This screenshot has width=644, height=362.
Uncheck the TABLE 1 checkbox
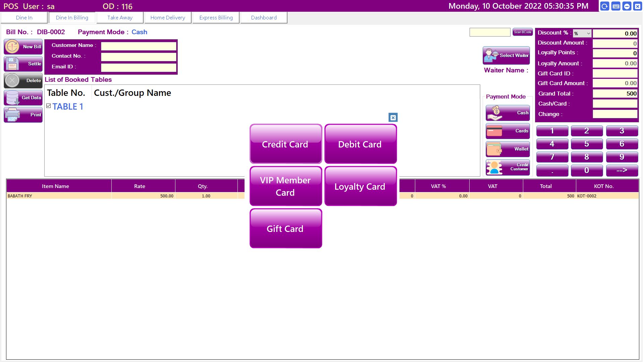[49, 106]
